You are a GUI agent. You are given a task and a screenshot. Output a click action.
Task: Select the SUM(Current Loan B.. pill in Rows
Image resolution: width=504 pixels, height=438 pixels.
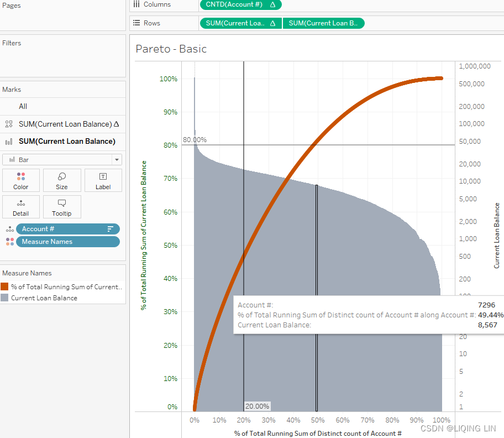click(323, 23)
